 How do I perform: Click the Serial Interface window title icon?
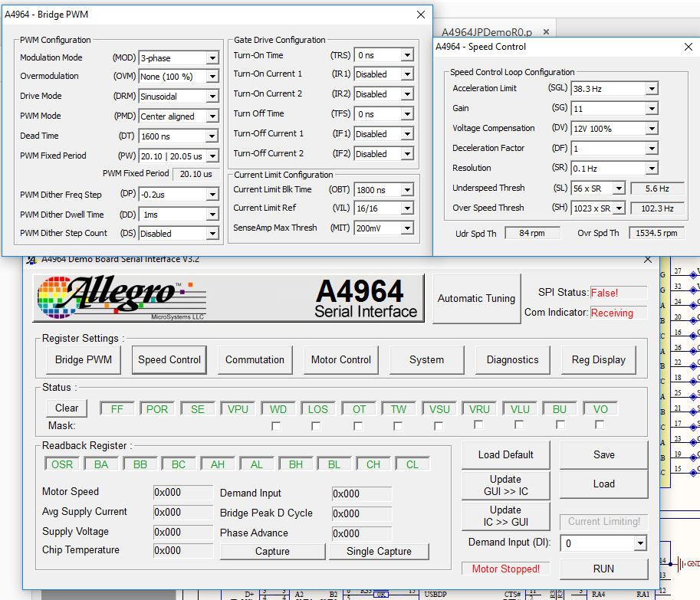(x=31, y=260)
